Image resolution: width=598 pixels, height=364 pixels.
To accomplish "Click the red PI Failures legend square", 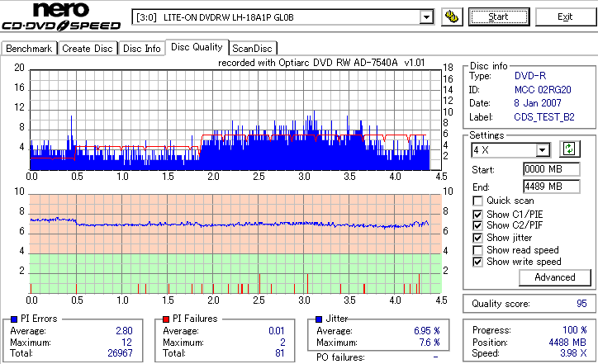I will pos(166,319).
